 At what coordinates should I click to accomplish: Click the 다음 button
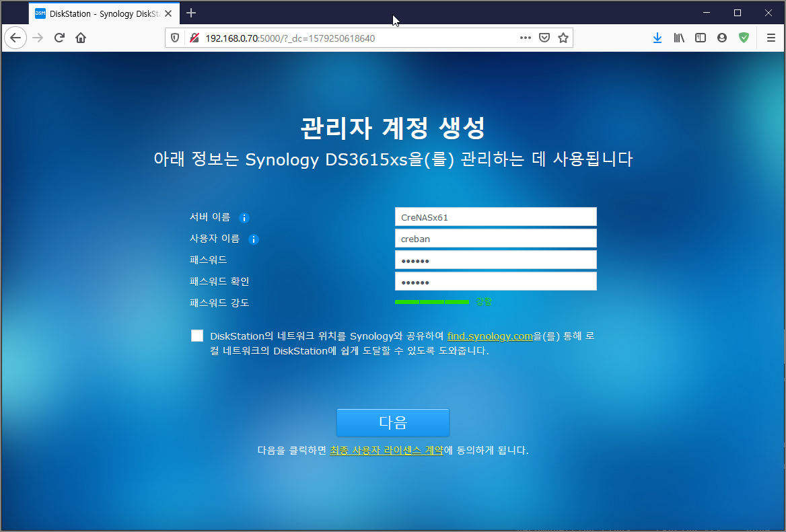(x=393, y=422)
